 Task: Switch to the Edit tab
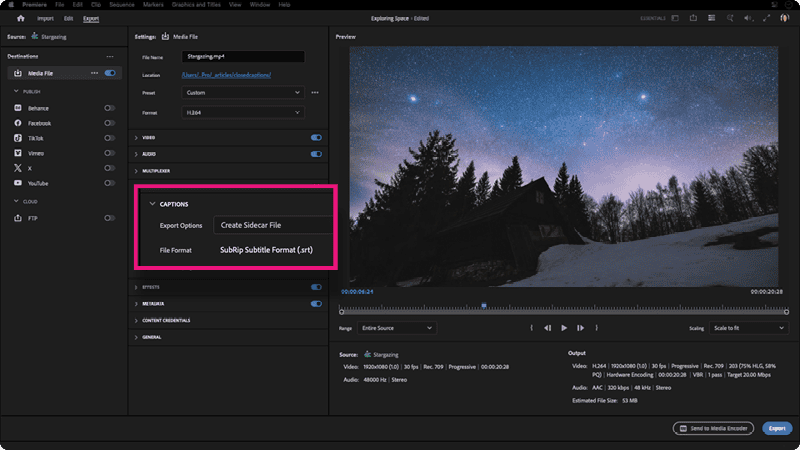tap(68, 18)
